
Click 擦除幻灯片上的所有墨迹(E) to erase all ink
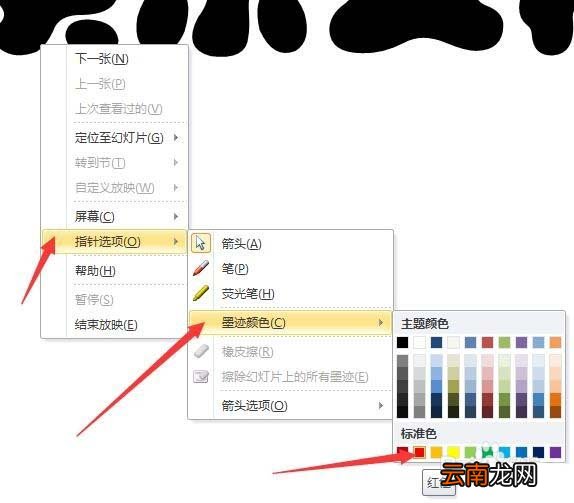[x=291, y=377]
